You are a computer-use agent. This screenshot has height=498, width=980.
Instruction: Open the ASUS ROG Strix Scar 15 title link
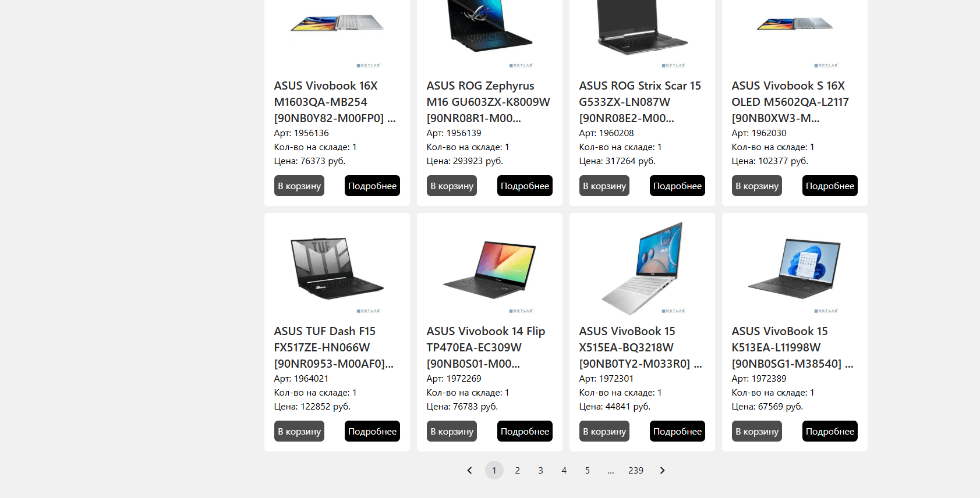coord(640,102)
